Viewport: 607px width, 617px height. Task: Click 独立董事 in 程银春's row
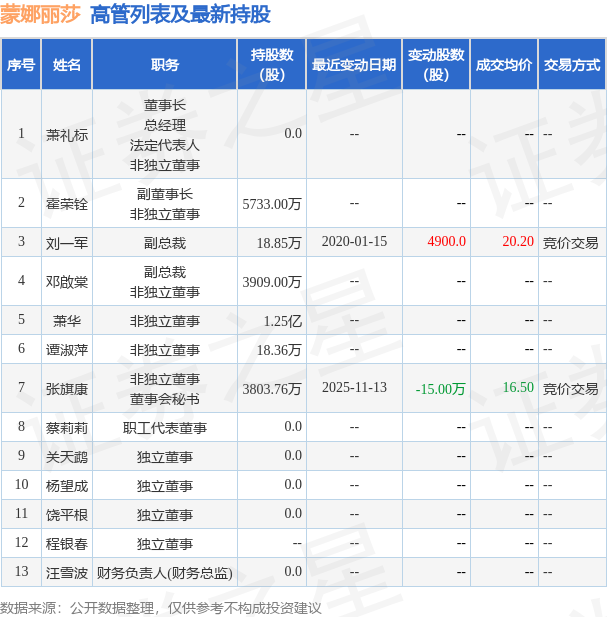165,544
